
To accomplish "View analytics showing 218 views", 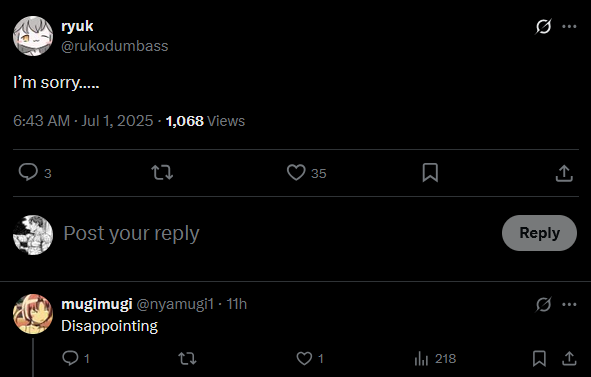I will [435, 359].
